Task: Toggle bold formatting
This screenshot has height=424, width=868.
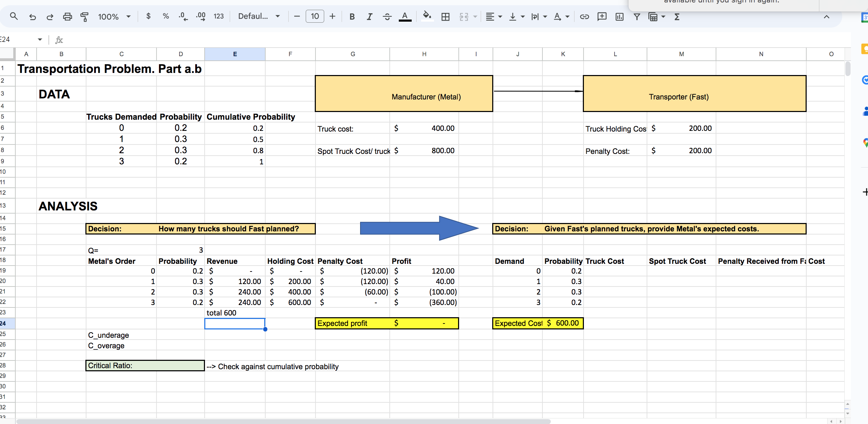Action: pos(352,16)
